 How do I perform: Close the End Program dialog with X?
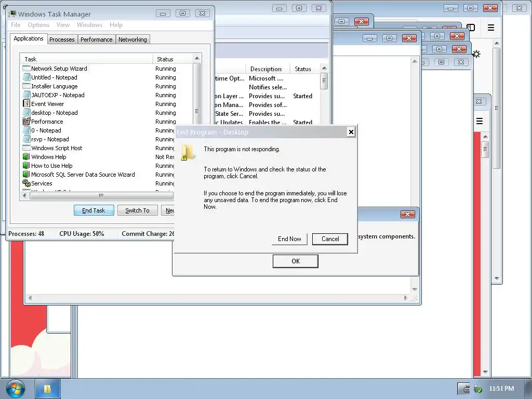pos(351,132)
